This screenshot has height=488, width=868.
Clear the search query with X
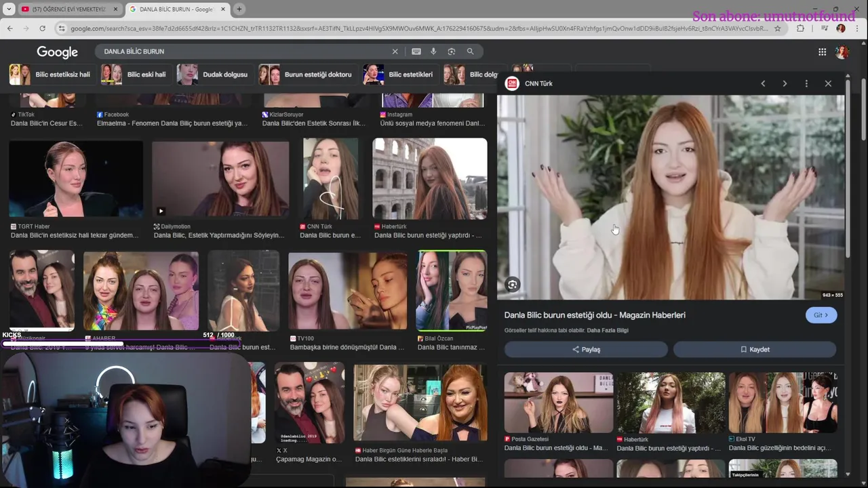pyautogui.click(x=395, y=52)
